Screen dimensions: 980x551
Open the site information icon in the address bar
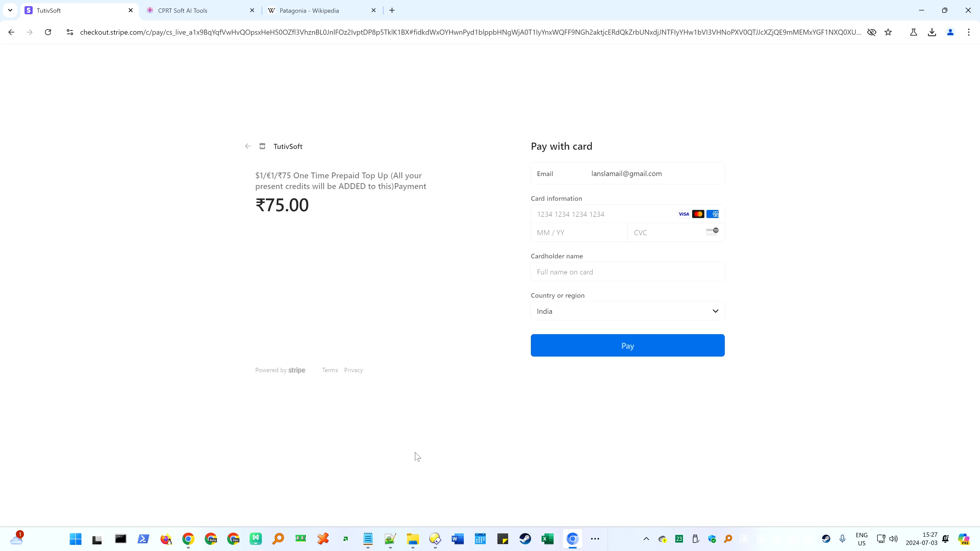(x=70, y=32)
